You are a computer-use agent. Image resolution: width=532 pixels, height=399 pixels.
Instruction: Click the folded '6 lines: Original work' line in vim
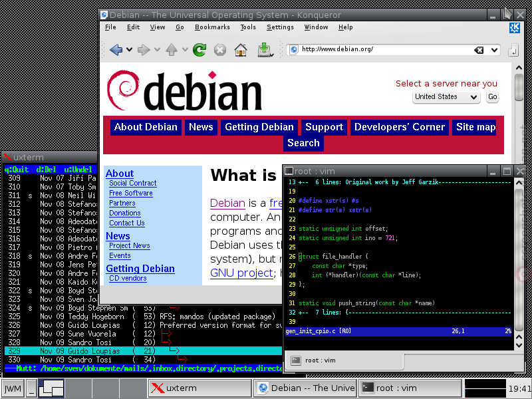coord(398,182)
